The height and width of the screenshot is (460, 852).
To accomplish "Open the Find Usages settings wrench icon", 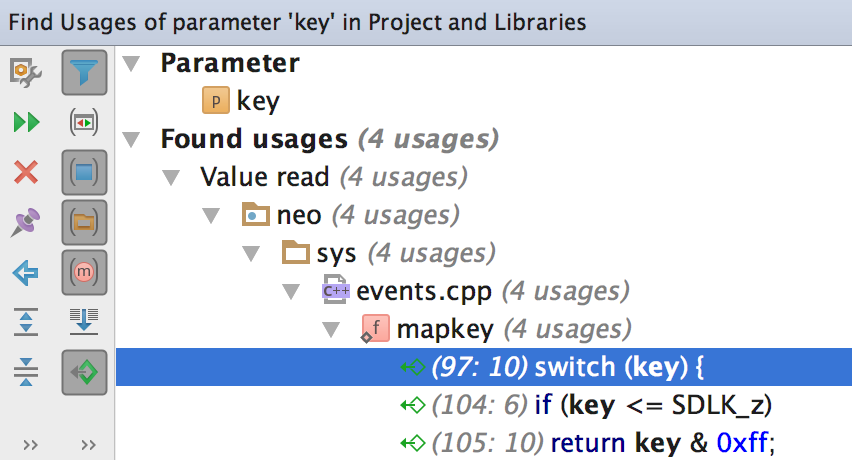I will [26, 72].
